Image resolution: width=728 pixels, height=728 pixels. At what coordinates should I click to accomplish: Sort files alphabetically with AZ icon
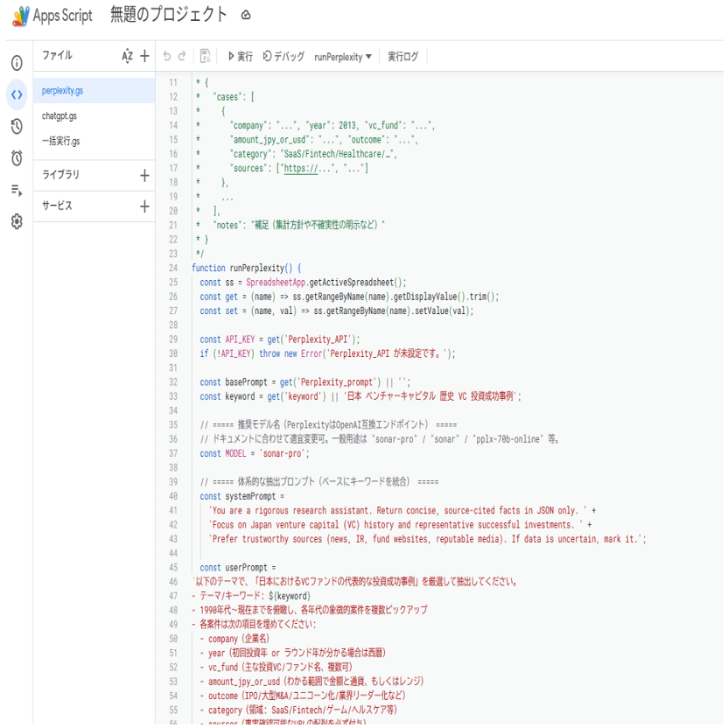click(x=127, y=56)
